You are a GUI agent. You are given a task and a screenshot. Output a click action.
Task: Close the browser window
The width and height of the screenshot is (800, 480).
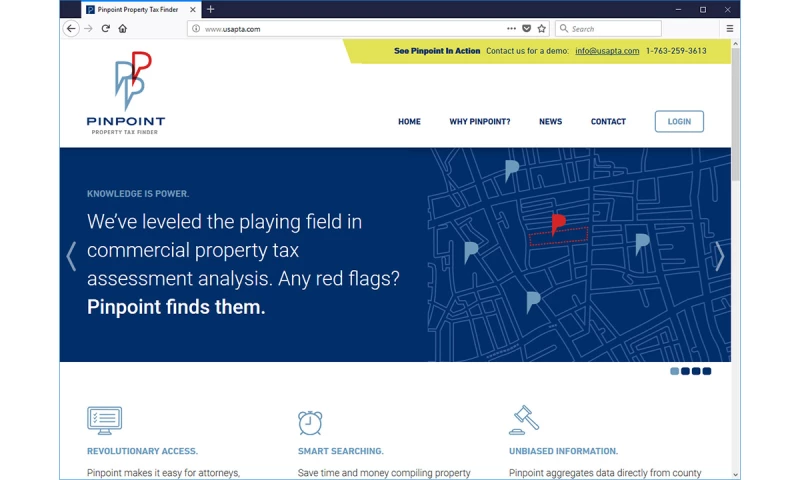[x=728, y=10]
